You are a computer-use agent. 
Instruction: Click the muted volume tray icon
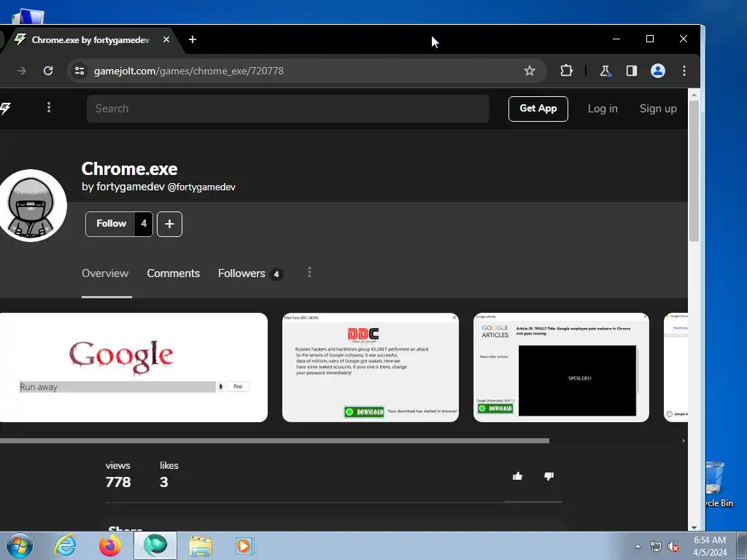pyautogui.click(x=673, y=547)
